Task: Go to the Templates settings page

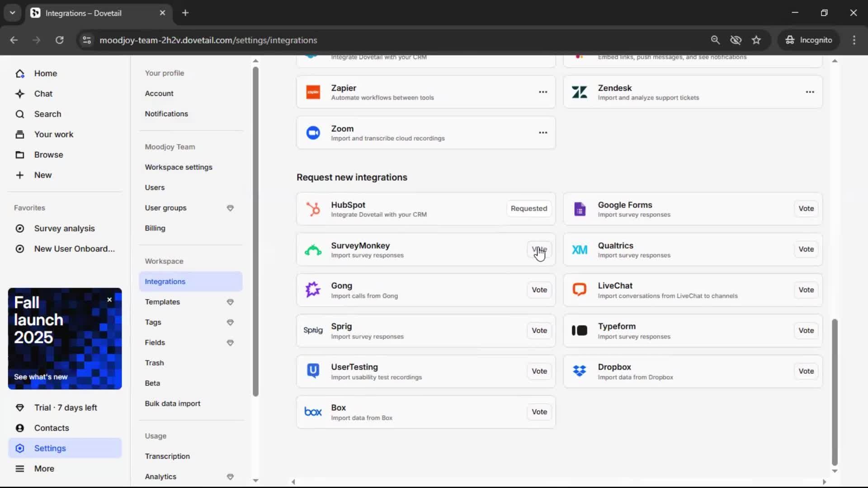Action: [x=162, y=302]
